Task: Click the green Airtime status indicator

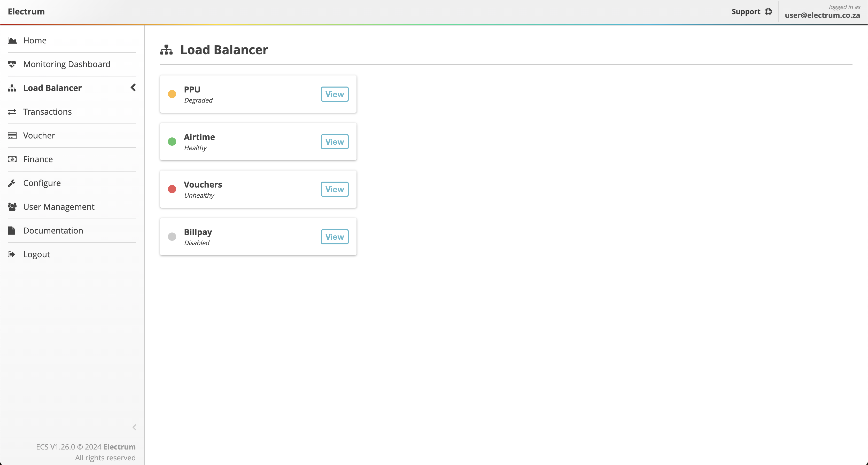Action: 172,142
